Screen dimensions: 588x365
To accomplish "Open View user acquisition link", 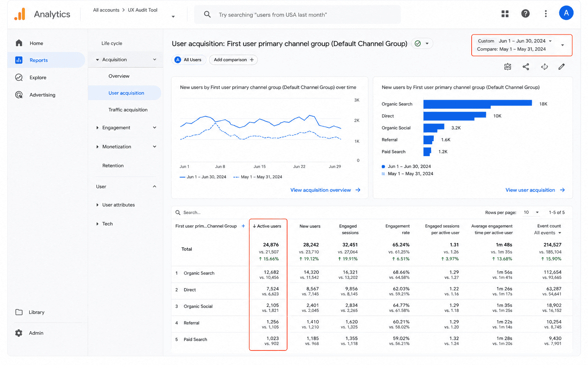I will (x=530, y=190).
